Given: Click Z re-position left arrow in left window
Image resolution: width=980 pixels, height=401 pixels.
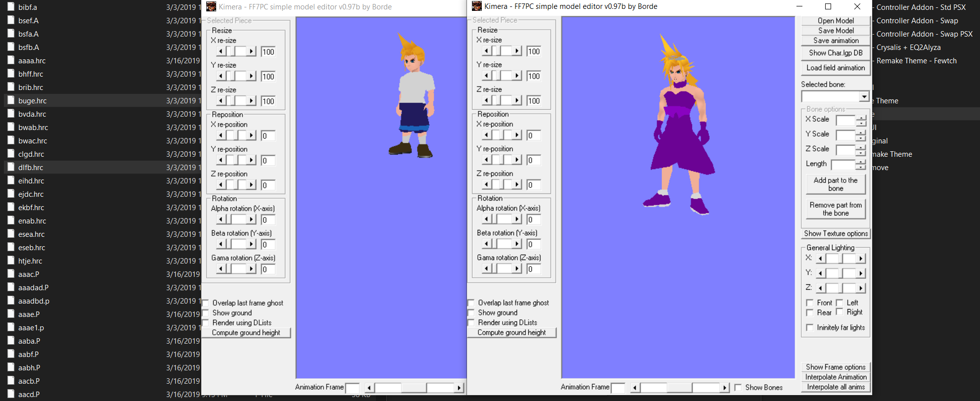Looking at the screenshot, I should click(x=221, y=185).
